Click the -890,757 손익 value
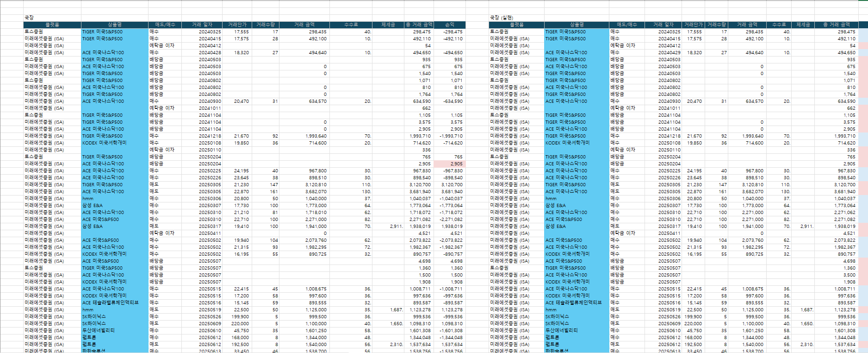 click(x=453, y=254)
